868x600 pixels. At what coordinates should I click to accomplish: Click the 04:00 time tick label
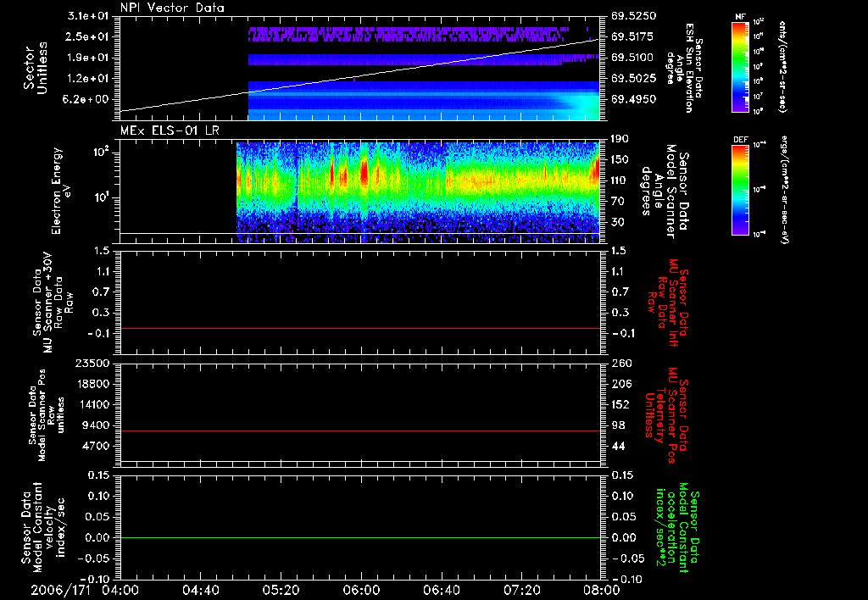coord(120,590)
